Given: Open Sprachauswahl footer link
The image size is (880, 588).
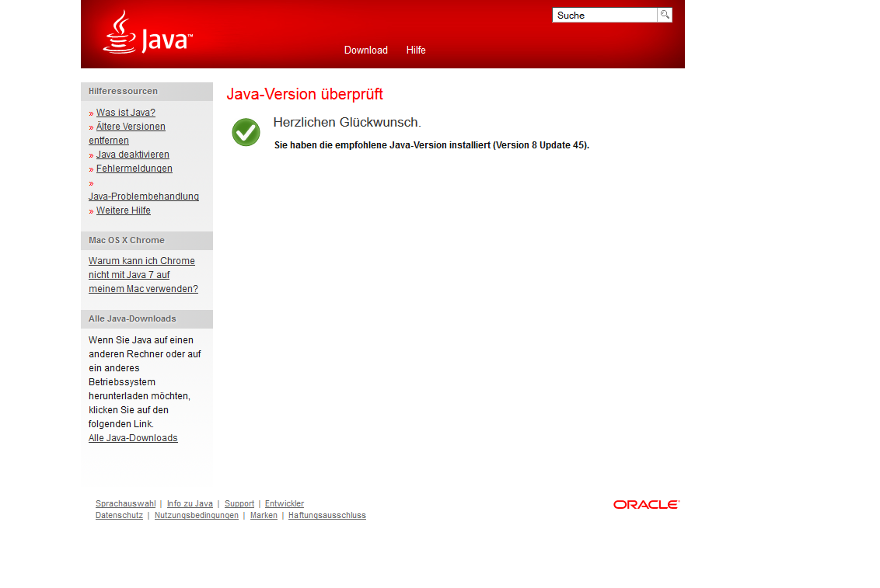Looking at the screenshot, I should click(126, 504).
